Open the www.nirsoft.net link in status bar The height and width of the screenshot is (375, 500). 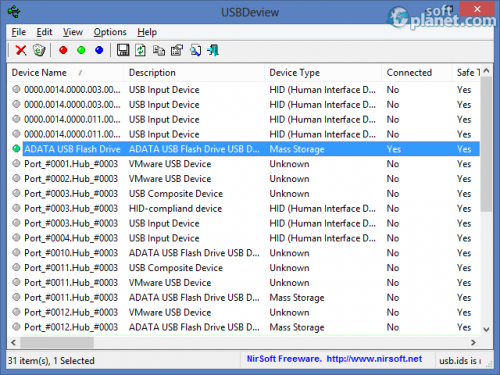[x=374, y=359]
